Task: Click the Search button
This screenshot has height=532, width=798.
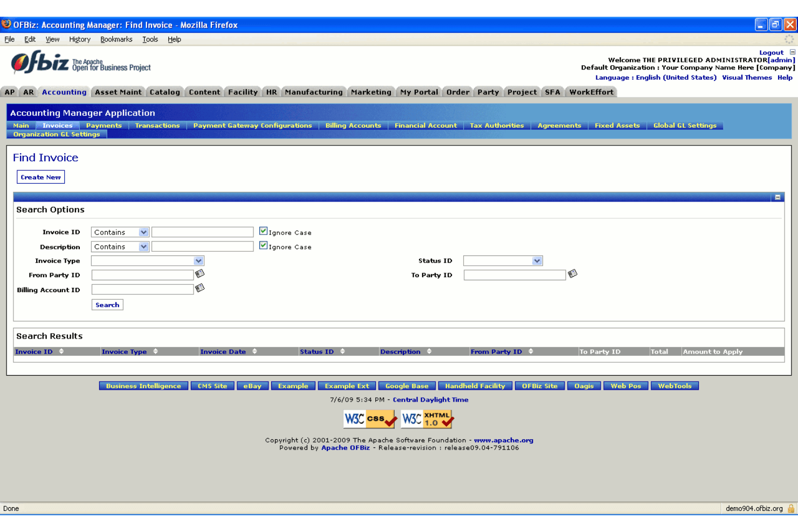Action: pos(107,305)
